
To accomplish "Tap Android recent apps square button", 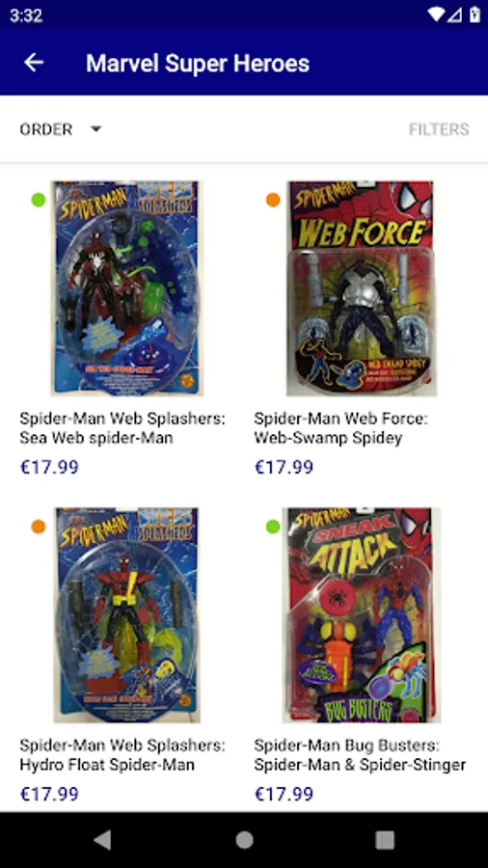I will (385, 840).
